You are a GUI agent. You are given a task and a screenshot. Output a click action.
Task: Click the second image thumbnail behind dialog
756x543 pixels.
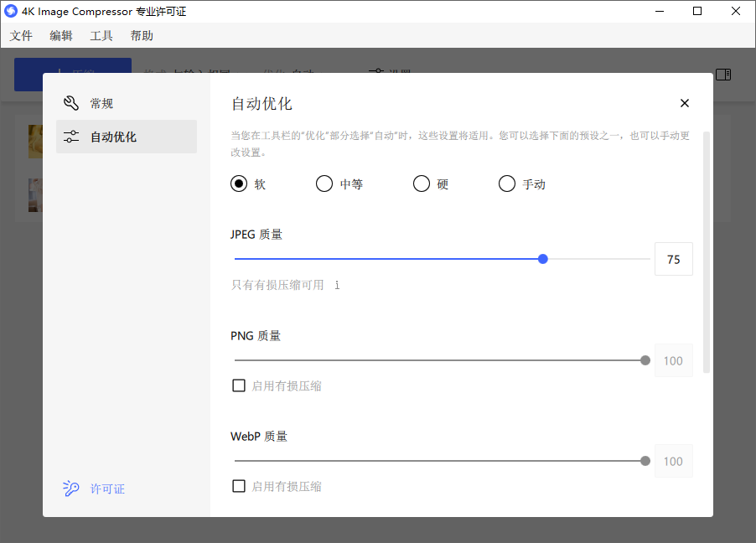pyautogui.click(x=36, y=195)
